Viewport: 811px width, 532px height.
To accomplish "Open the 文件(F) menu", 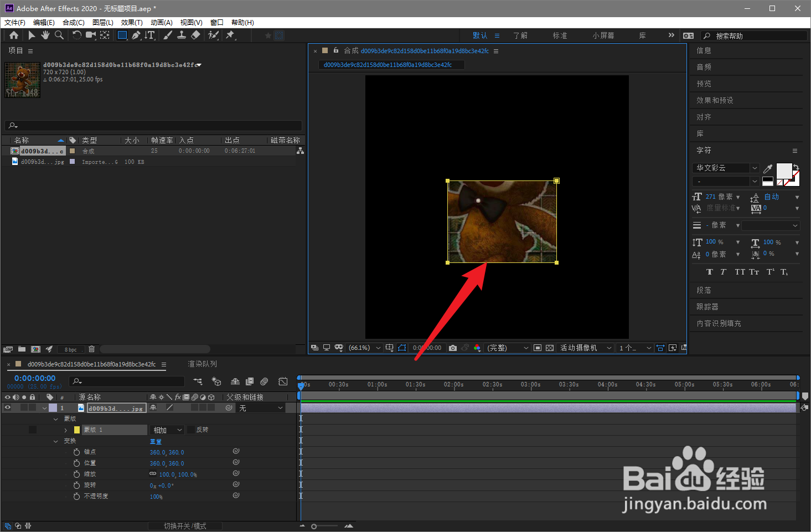I will point(15,23).
